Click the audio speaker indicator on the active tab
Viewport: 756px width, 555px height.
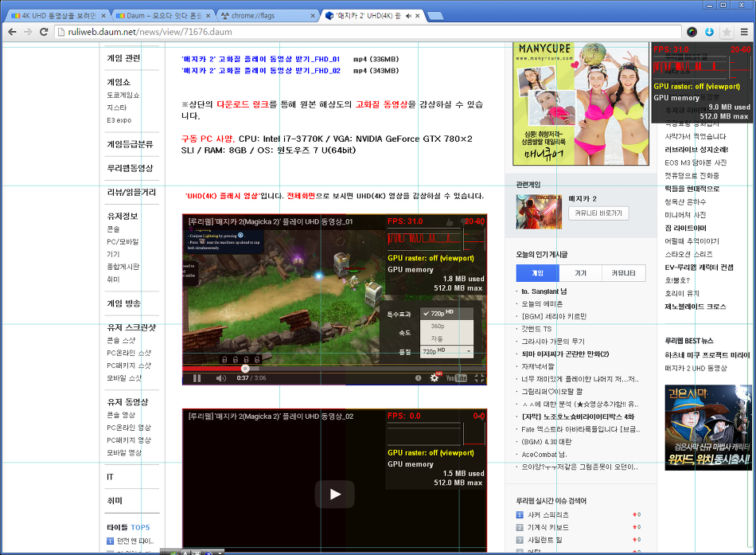click(408, 15)
